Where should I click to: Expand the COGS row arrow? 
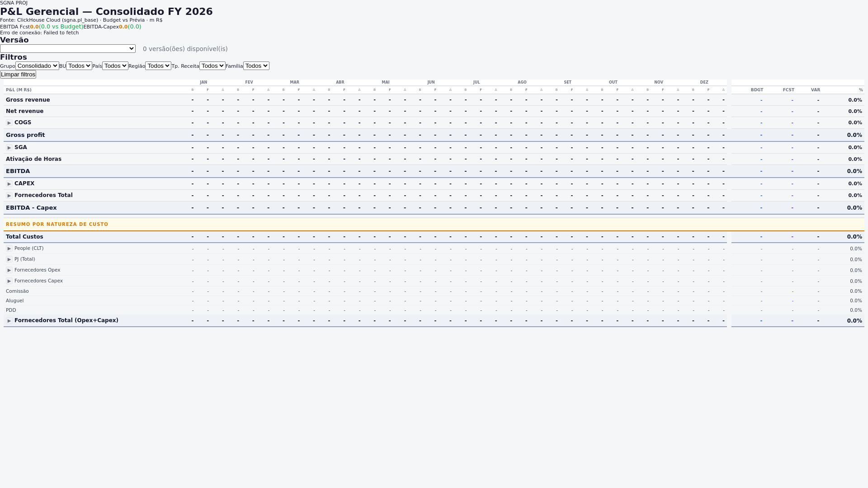[x=9, y=123]
